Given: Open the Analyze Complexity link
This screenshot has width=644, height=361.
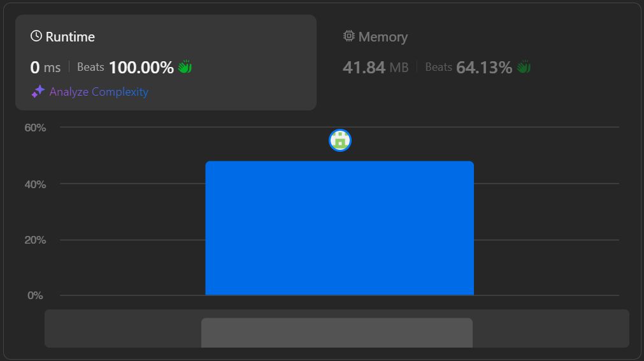Looking at the screenshot, I should 99,92.
